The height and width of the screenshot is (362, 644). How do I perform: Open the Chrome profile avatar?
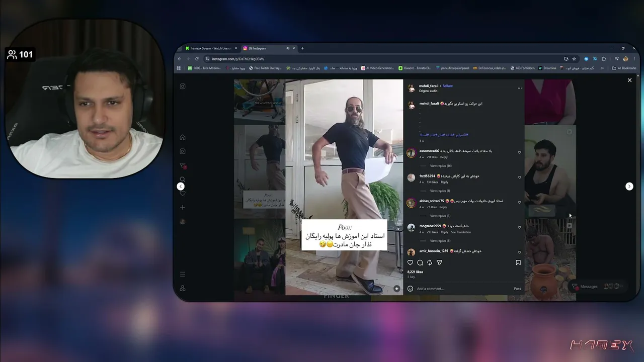pyautogui.click(x=625, y=59)
